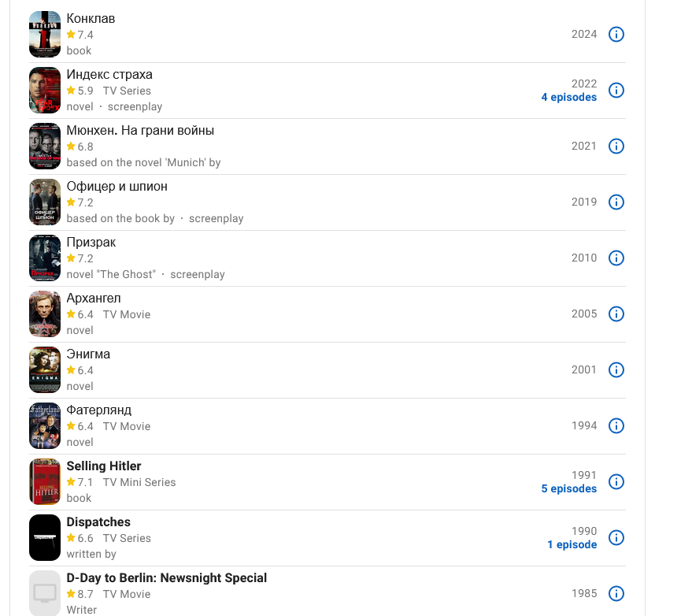Screen dimensions: 692x616
Task: Click the Энигма poster thumbnail
Action: [45, 369]
